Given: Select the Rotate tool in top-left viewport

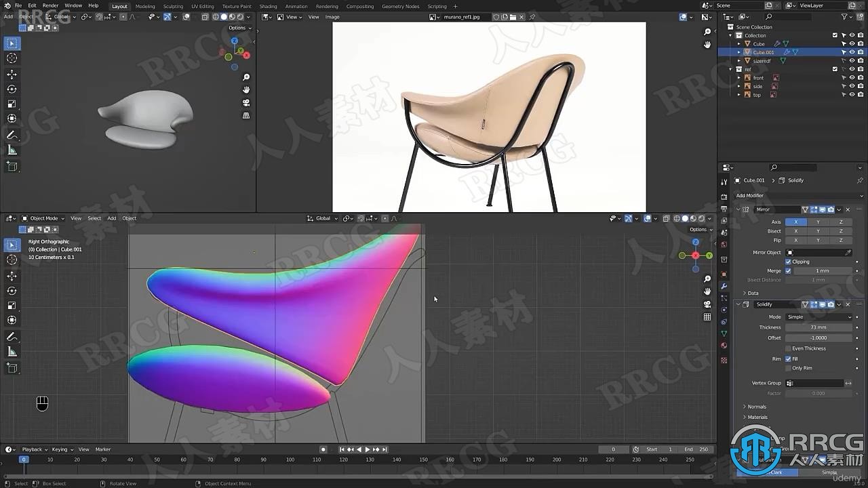Looking at the screenshot, I should [12, 89].
